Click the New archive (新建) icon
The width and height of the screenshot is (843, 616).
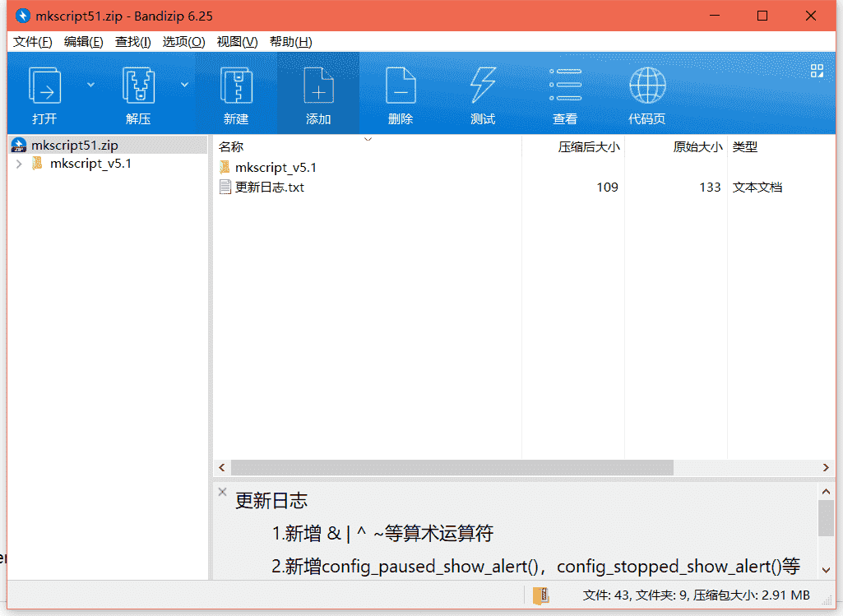(x=236, y=86)
